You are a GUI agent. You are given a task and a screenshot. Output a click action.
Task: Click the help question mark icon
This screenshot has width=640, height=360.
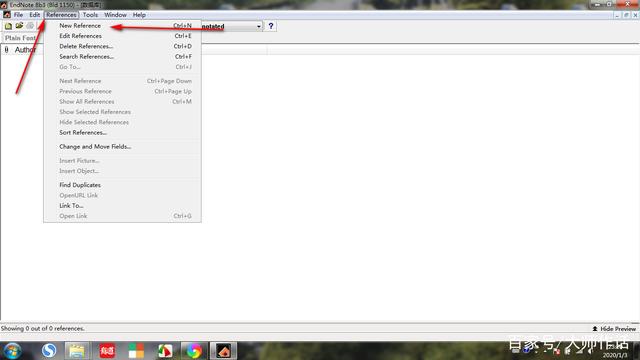click(271, 26)
